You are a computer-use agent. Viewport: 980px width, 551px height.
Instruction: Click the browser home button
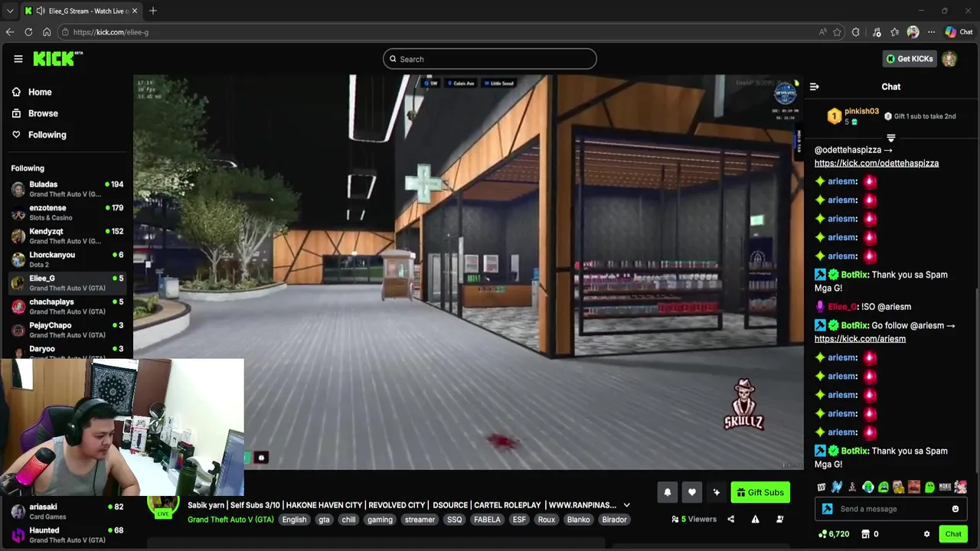pos(47,32)
